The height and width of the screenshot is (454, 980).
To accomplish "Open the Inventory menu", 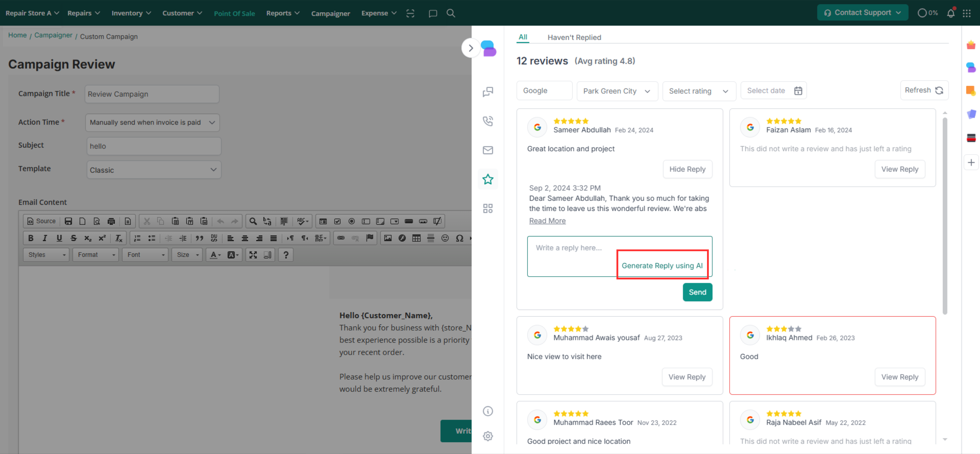I will point(131,13).
